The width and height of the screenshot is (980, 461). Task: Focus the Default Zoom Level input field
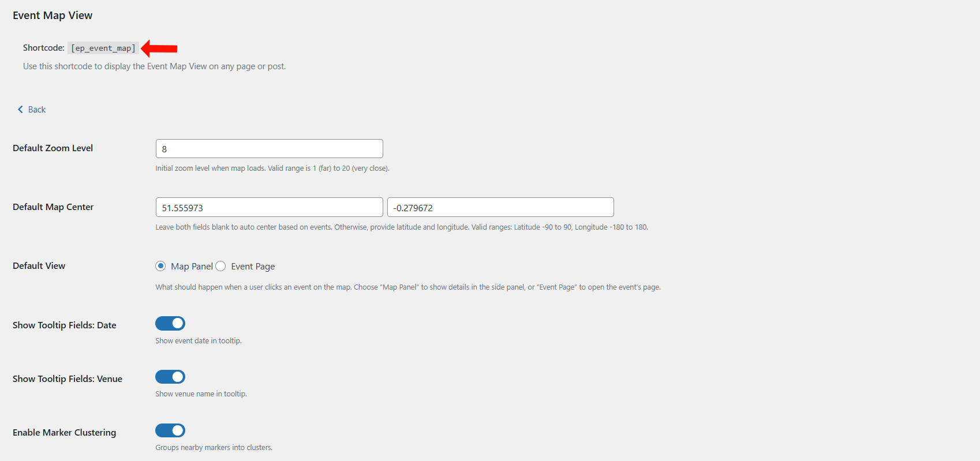click(x=269, y=149)
